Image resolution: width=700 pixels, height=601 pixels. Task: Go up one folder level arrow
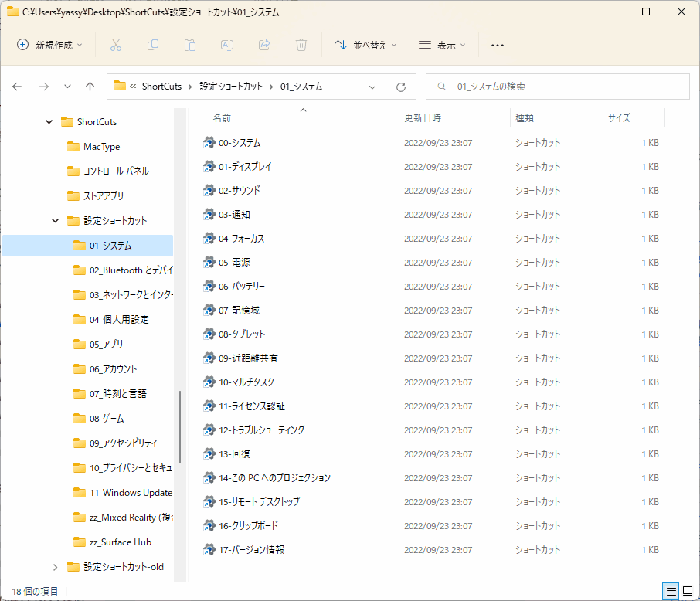[90, 87]
